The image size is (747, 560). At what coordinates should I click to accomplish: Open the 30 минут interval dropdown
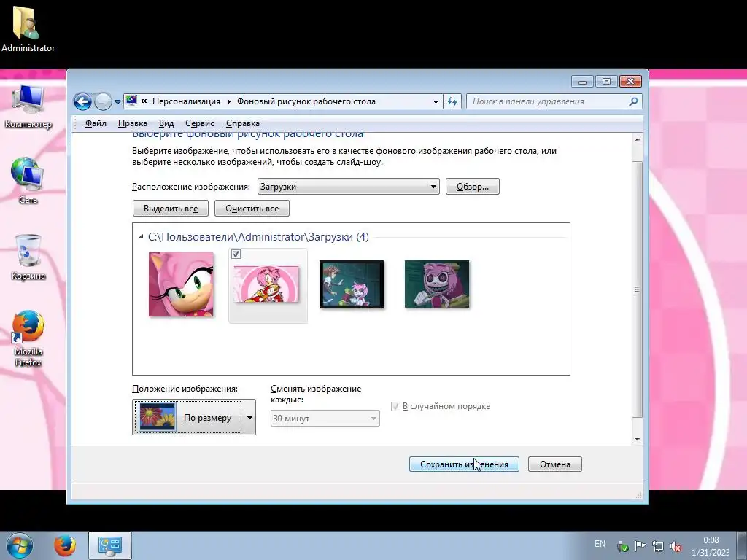pyautogui.click(x=325, y=418)
